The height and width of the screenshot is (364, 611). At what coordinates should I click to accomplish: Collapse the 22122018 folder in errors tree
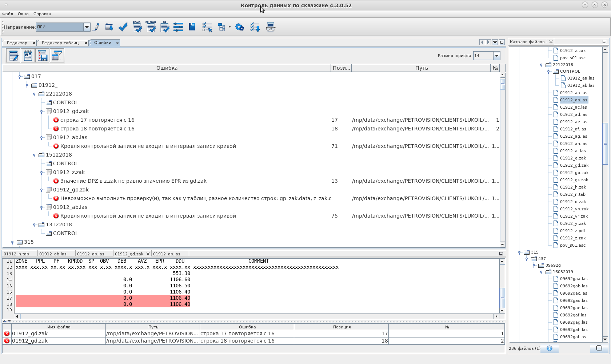pos(34,94)
